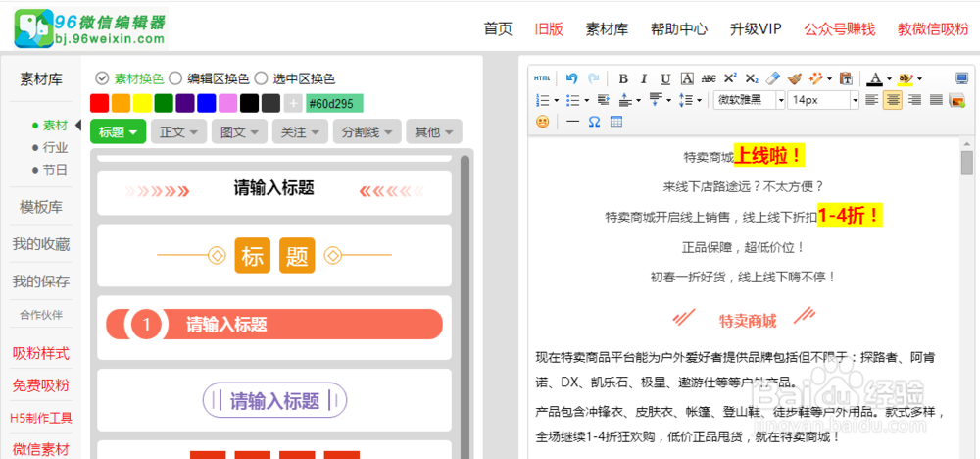Open the 标题 material category tab
The image size is (980, 459).
(x=119, y=131)
